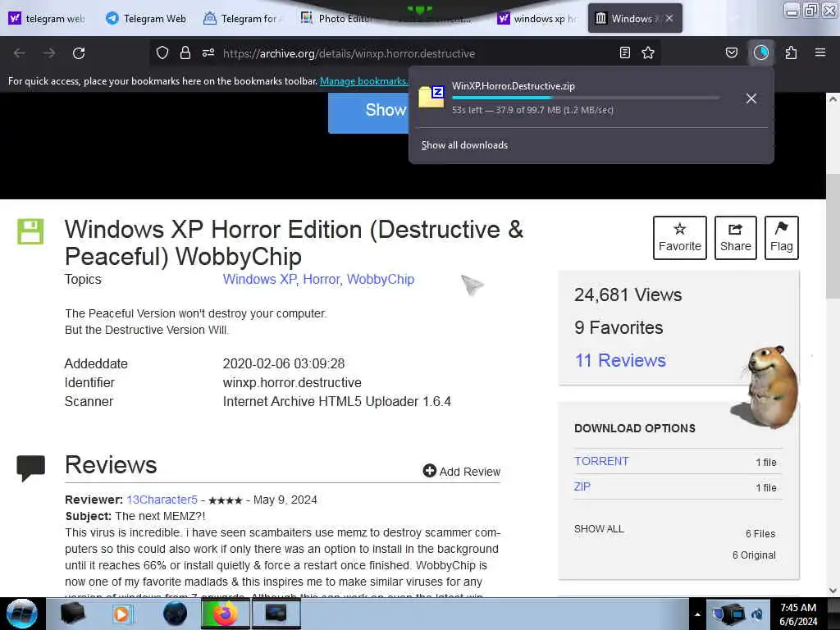
Task: Click Show all downloads
Action: [464, 145]
